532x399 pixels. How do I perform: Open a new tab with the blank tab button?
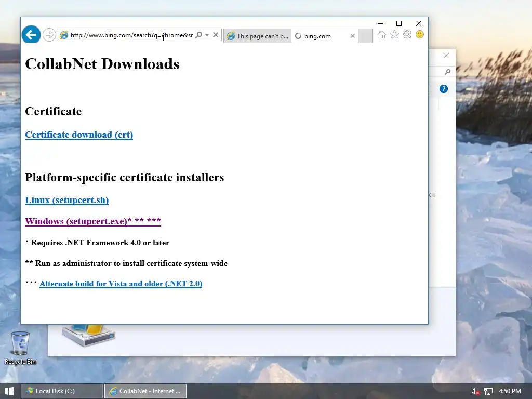[365, 36]
